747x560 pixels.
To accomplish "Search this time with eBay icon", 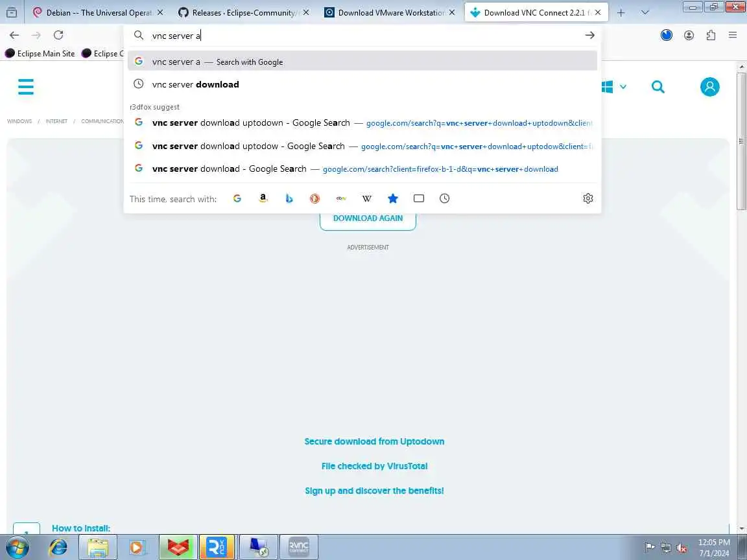I will tap(340, 198).
